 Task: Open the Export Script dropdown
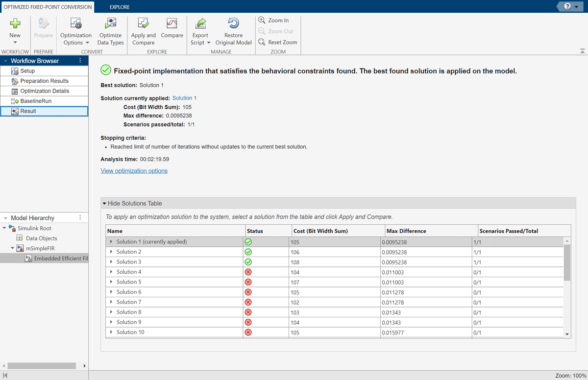click(200, 39)
